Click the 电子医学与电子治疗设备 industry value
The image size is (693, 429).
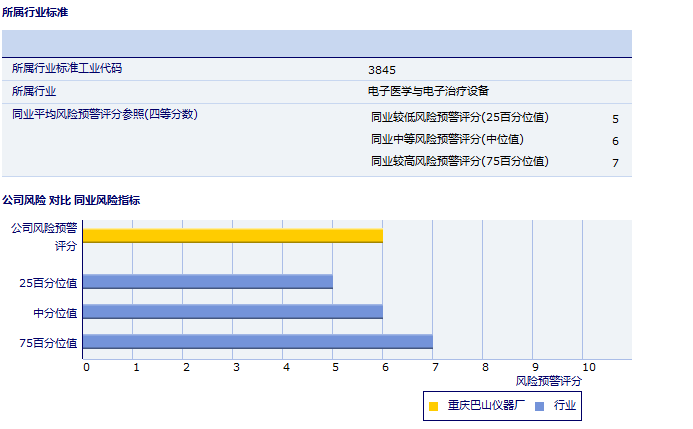click(428, 91)
